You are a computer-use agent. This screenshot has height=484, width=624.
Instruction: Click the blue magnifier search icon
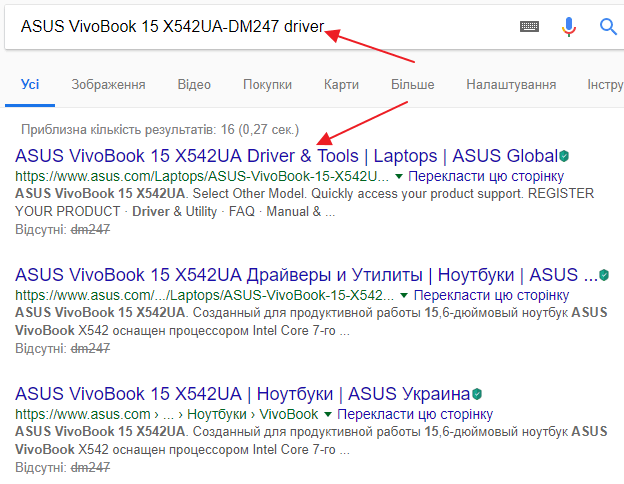(x=608, y=27)
